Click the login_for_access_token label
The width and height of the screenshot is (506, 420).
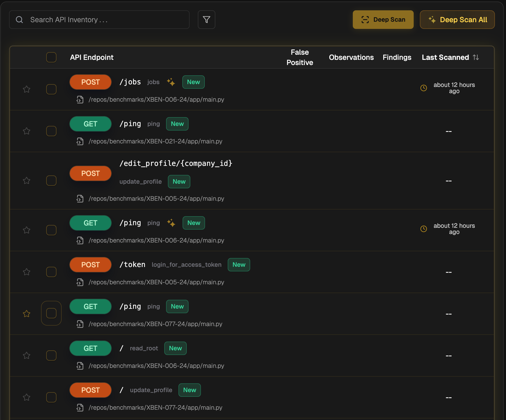186,265
